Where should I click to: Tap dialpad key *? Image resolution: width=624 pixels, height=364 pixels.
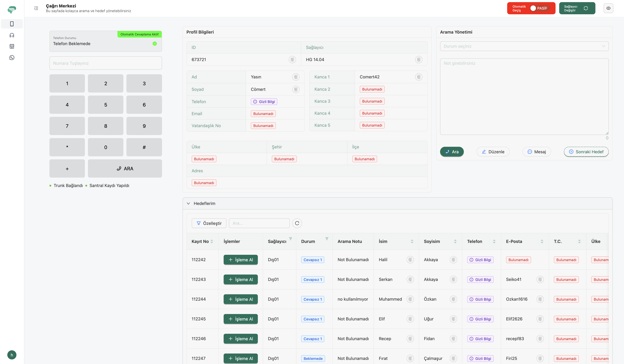pos(67,147)
